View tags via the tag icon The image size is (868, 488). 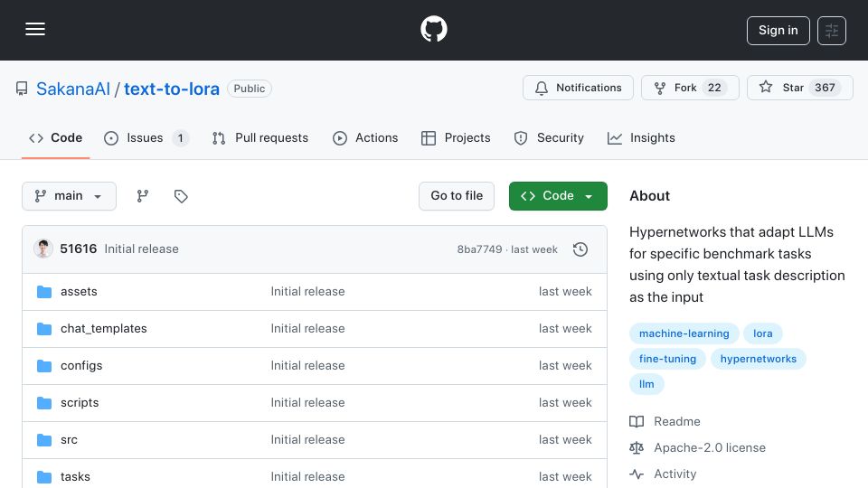[181, 196]
